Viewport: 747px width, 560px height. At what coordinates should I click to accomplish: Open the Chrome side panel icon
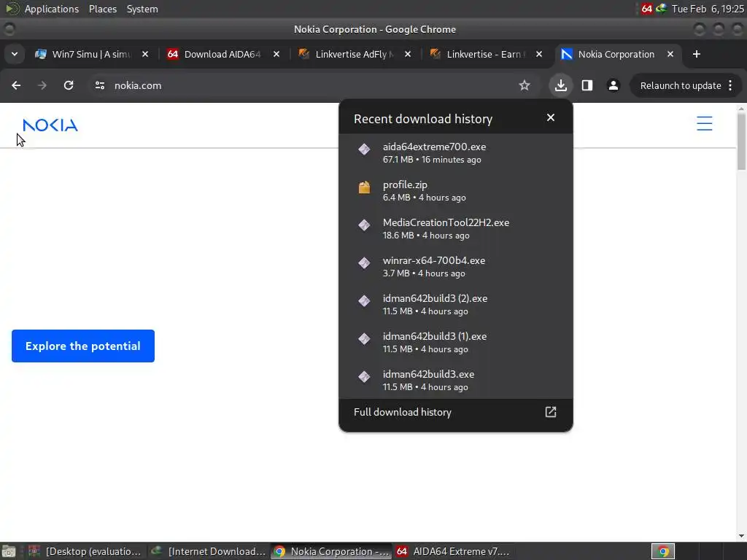587,85
